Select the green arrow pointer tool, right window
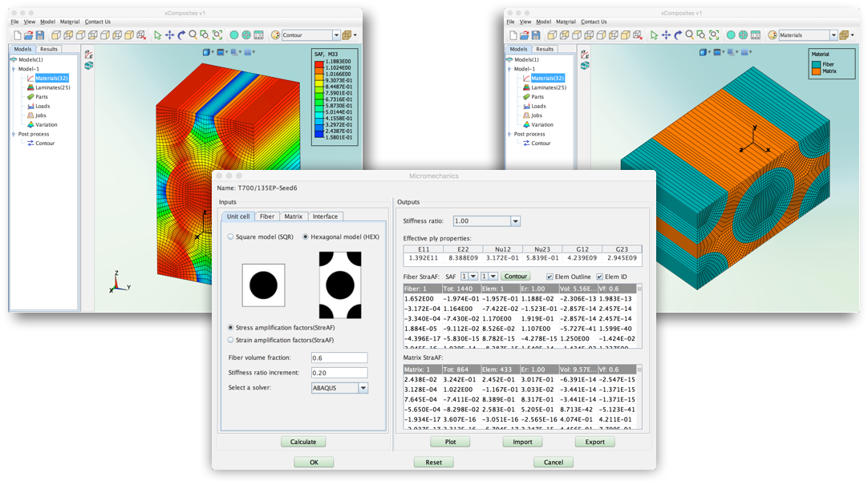Screen dimensions: 868x481 click(x=655, y=35)
